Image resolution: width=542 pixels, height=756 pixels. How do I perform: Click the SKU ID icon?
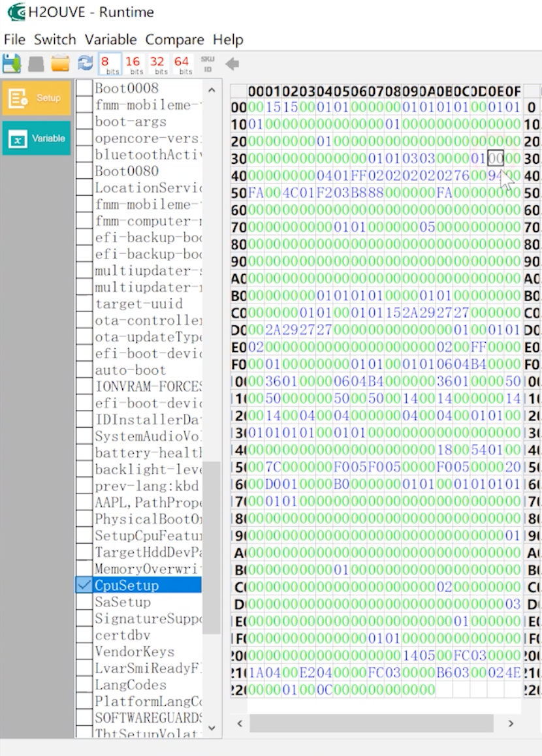208,63
